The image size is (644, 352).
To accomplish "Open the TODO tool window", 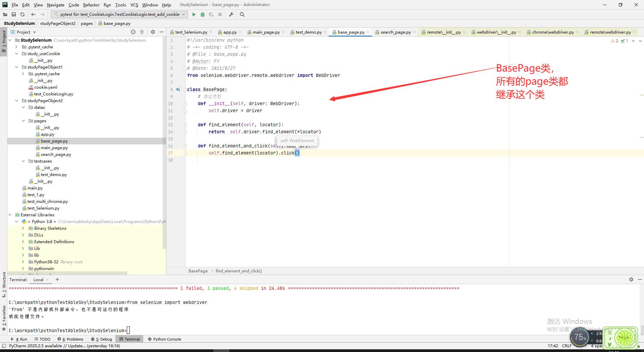I will (42, 339).
